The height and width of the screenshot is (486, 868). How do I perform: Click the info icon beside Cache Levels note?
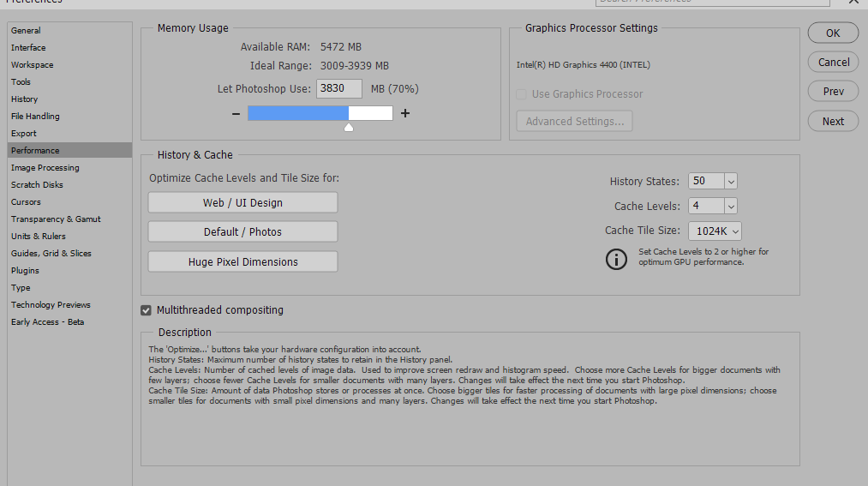click(x=616, y=259)
